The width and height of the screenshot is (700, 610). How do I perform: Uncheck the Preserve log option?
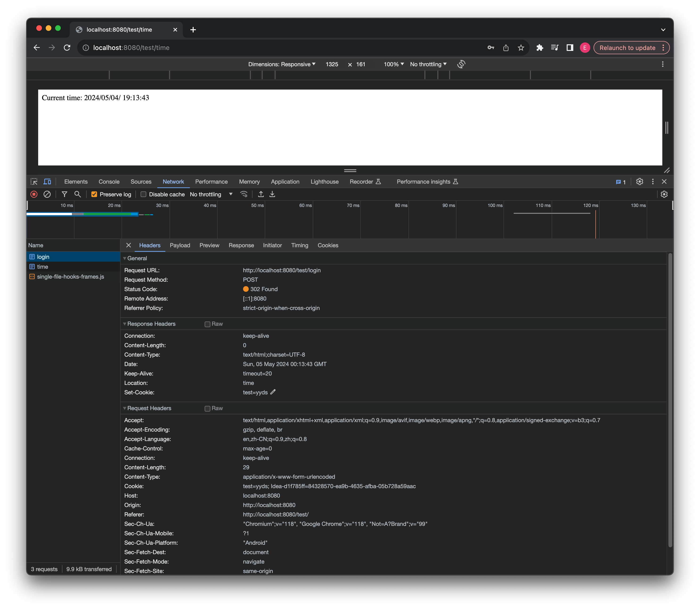94,194
